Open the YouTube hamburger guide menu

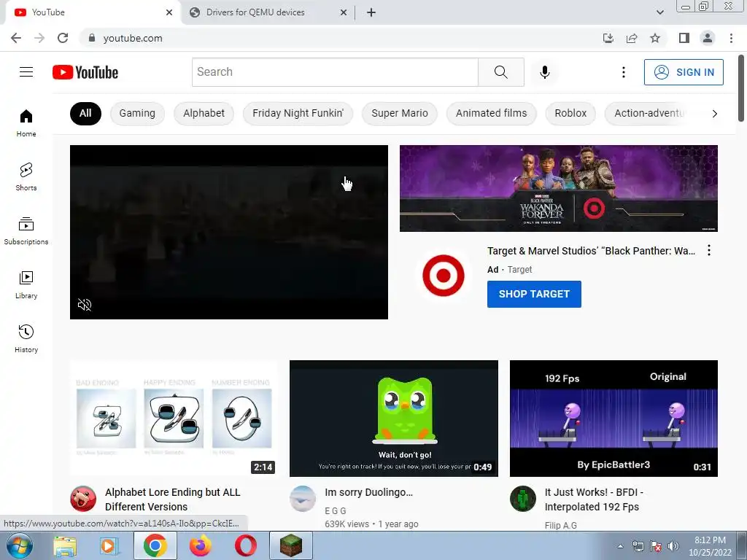[x=26, y=72]
